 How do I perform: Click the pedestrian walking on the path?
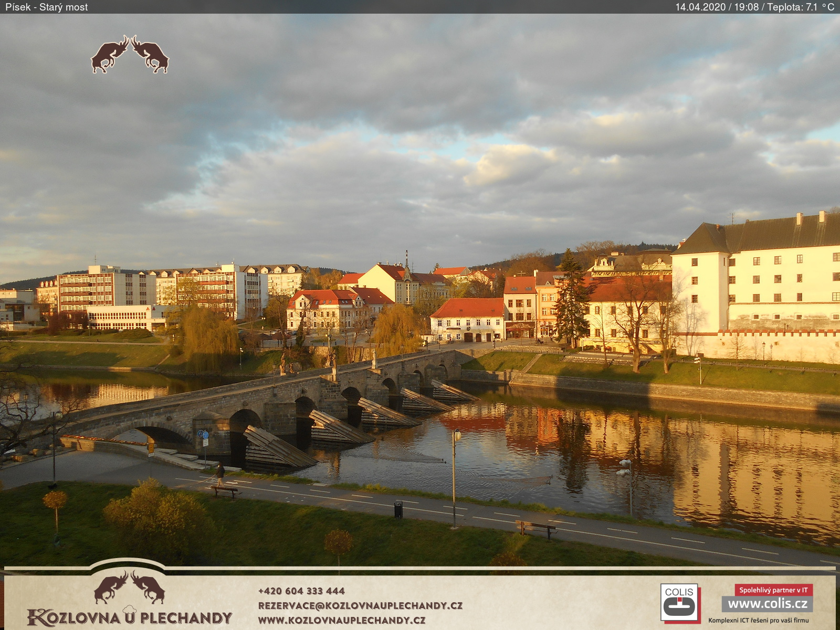220,474
